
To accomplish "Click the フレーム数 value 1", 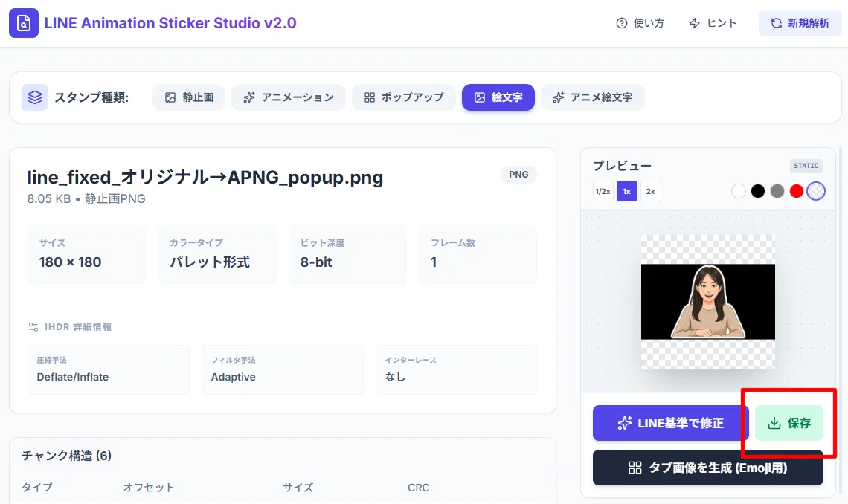I will [x=434, y=262].
